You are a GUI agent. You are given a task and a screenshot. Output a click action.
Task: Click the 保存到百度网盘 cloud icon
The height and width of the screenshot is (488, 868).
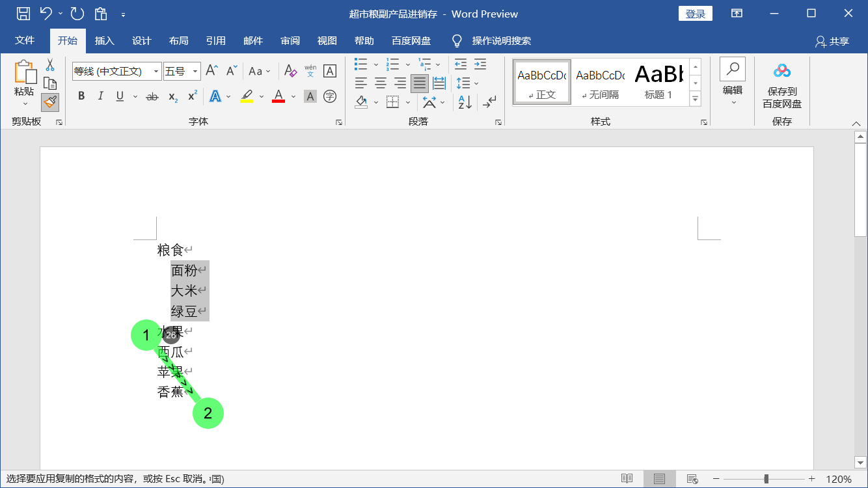[782, 70]
